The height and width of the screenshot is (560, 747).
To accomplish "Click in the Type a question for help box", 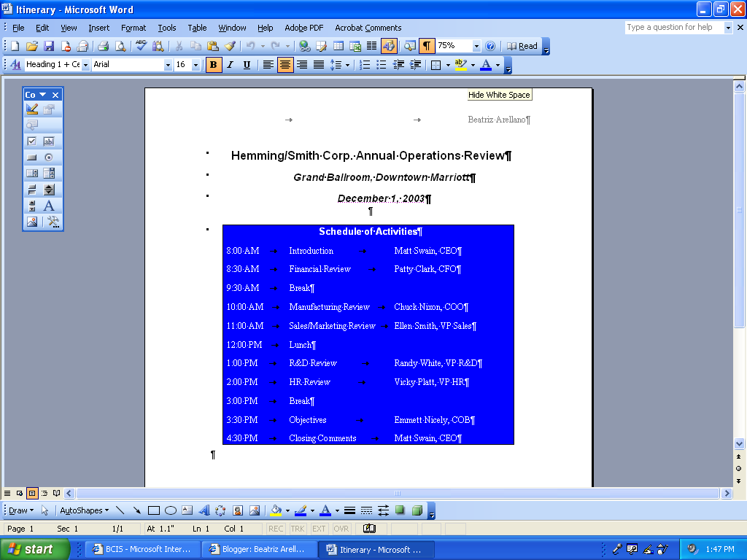I will pyautogui.click(x=674, y=28).
